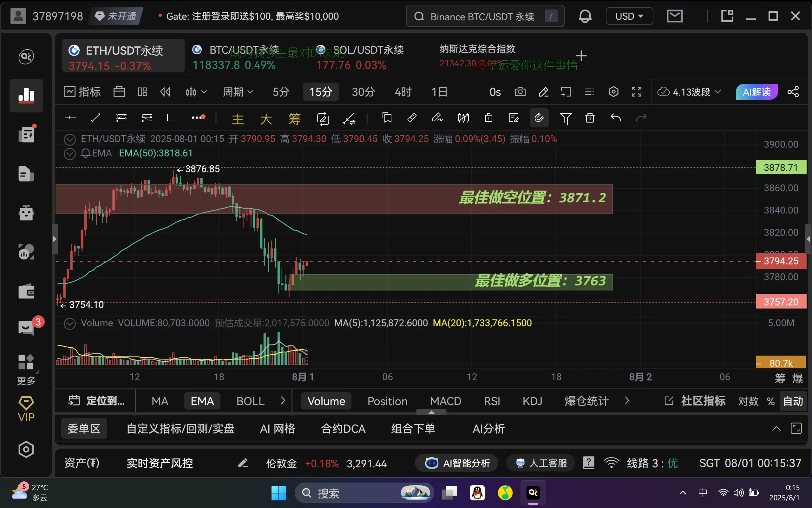This screenshot has width=812, height=508.
Task: Open the VIP membership icon
Action: coord(26,409)
